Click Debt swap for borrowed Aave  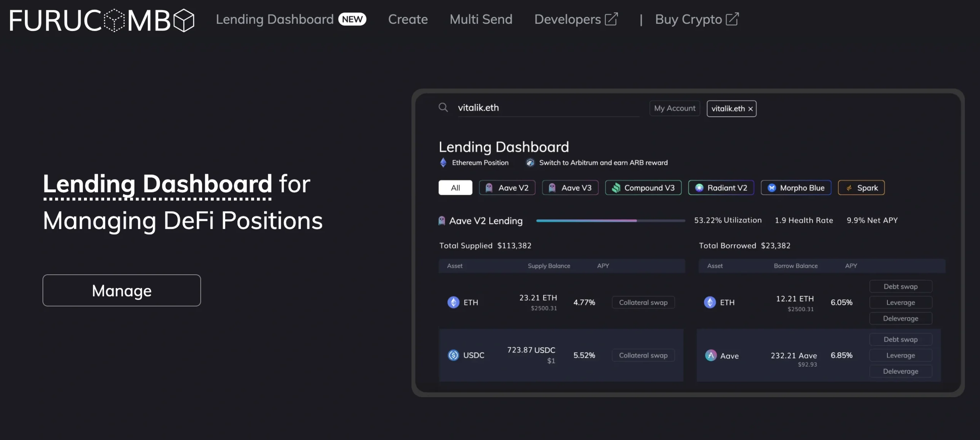click(x=900, y=339)
